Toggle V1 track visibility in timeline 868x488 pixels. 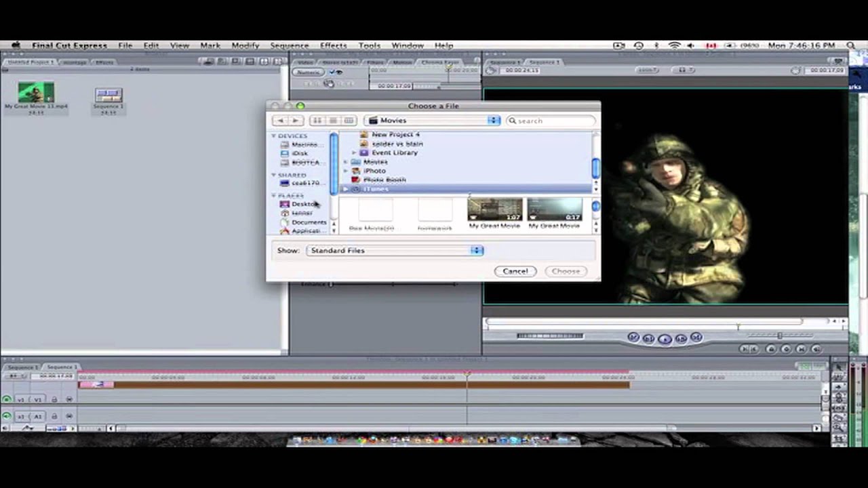click(7, 399)
